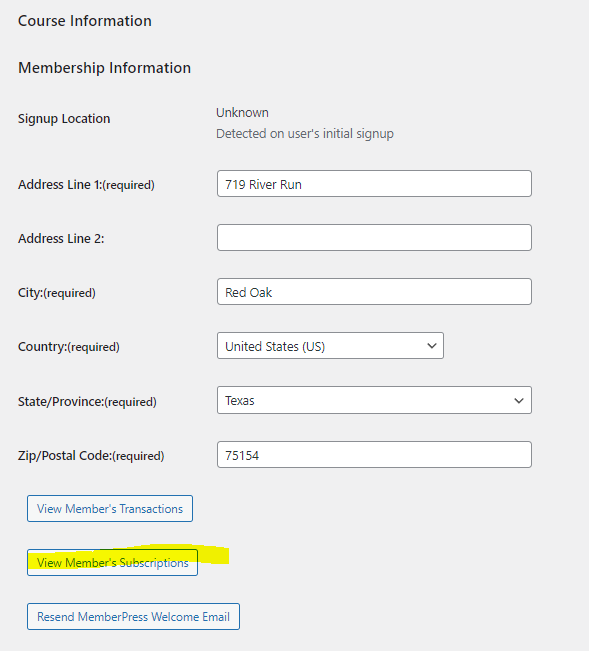Click the State/Province dropdown chevron arrow
The image size is (589, 651).
[x=519, y=401]
